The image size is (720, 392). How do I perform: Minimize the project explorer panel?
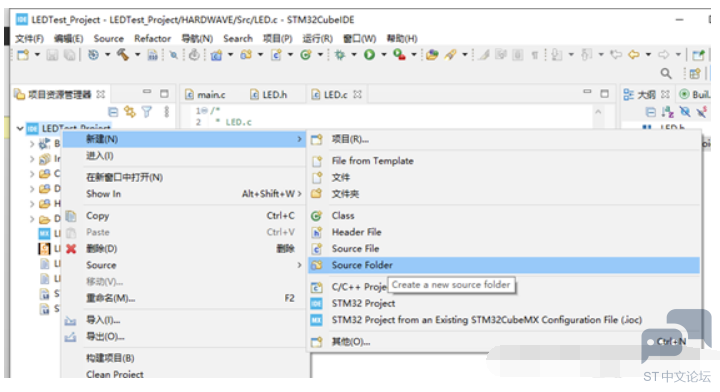tap(147, 92)
